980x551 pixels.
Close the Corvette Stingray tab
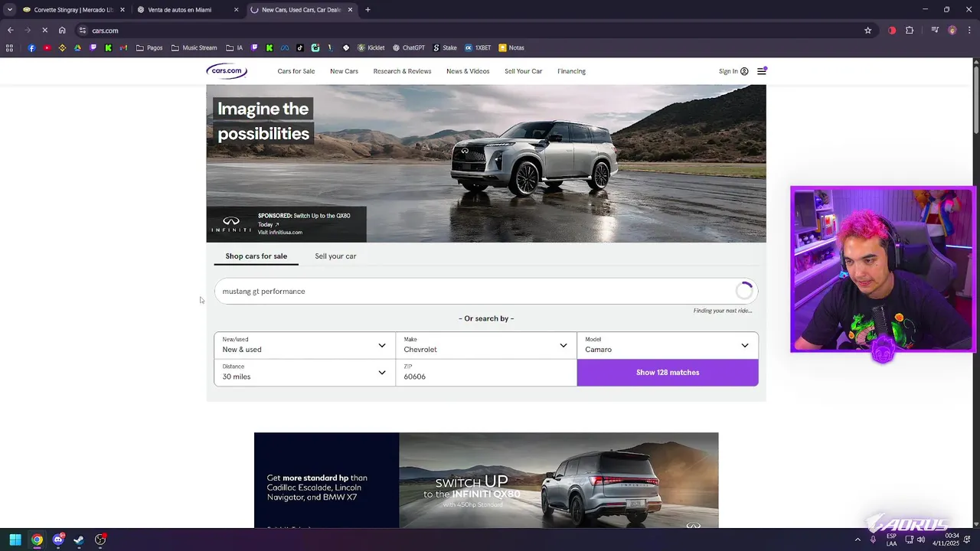click(122, 10)
